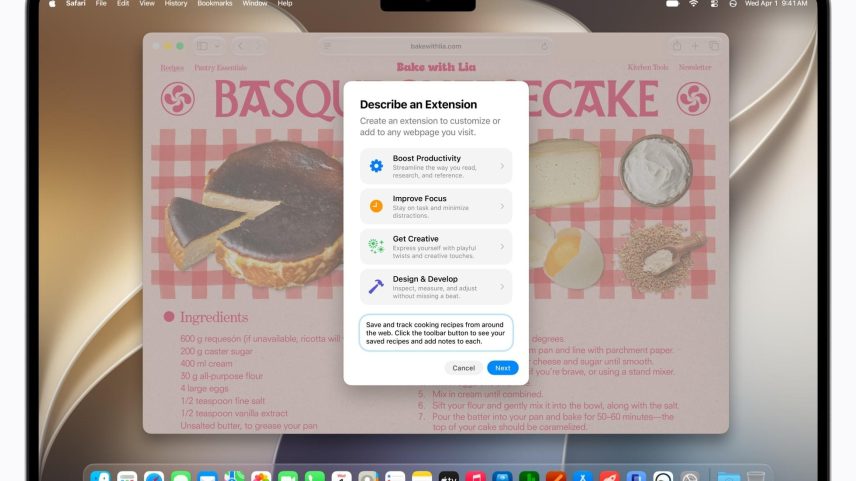Image resolution: width=856 pixels, height=481 pixels.
Task: Click step 5 'Mix in cream until combined'
Action: point(487,394)
